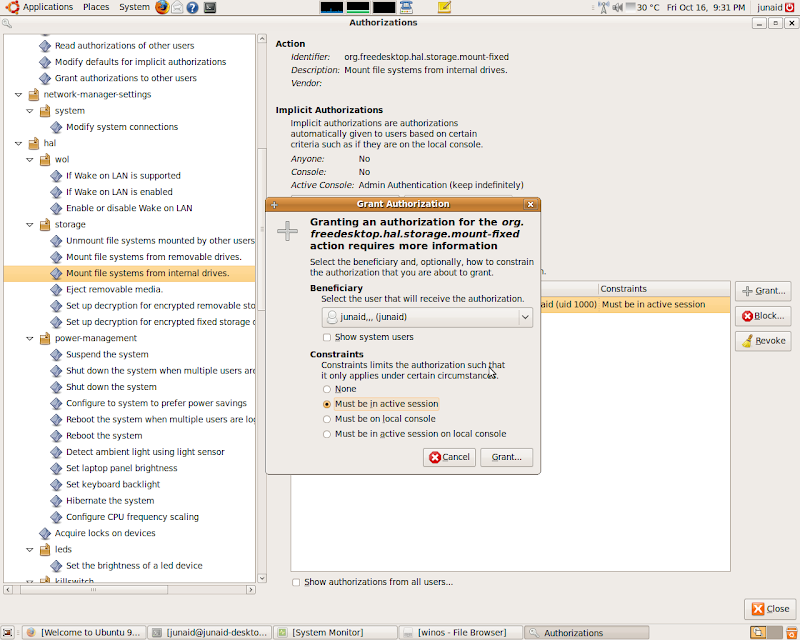This screenshot has width=800, height=640.
Task: Open the Applications menu
Action: 47,7
